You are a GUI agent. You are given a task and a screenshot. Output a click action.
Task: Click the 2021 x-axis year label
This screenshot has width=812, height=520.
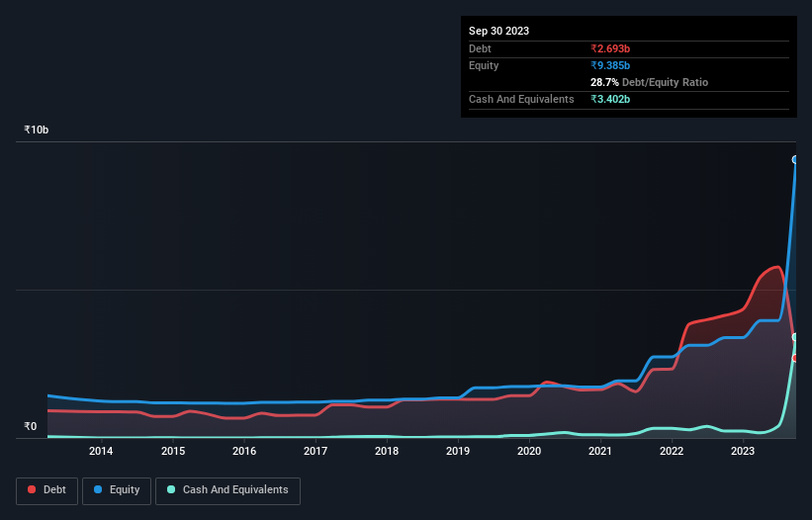tap(600, 451)
